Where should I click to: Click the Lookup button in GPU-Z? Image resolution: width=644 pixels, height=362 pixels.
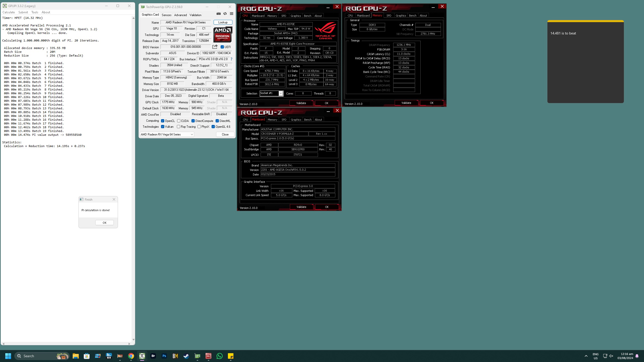coord(223,22)
